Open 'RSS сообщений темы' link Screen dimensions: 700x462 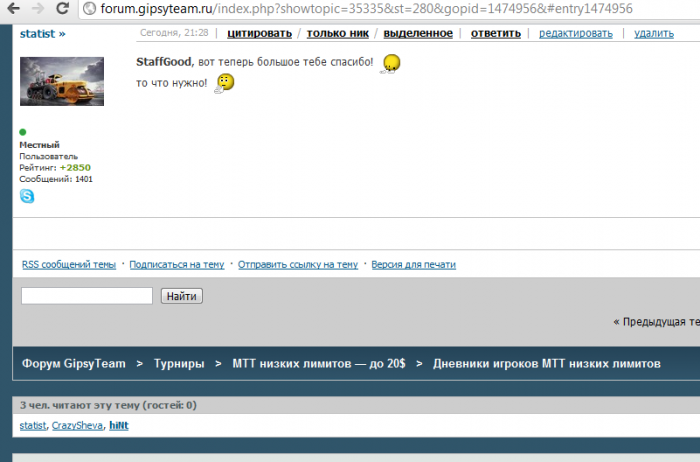click(69, 265)
